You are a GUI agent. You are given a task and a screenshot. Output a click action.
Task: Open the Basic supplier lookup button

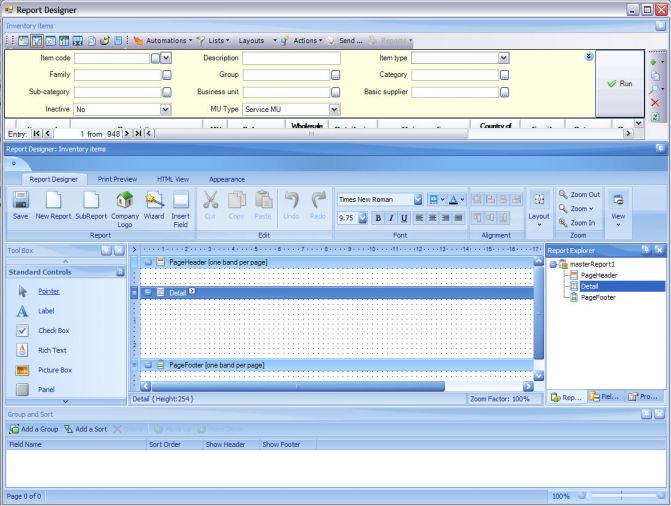(505, 92)
